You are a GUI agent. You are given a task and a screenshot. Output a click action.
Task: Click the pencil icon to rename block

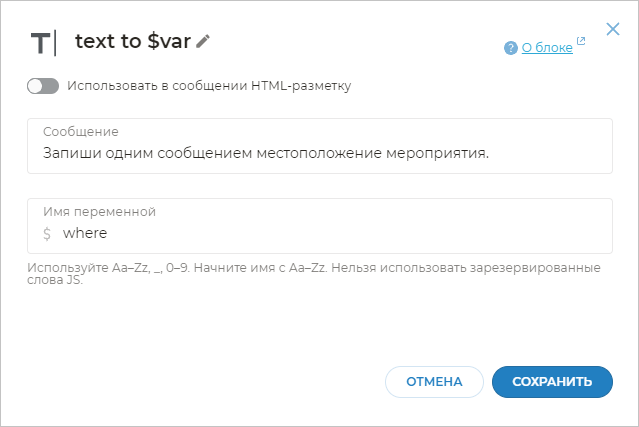[203, 41]
